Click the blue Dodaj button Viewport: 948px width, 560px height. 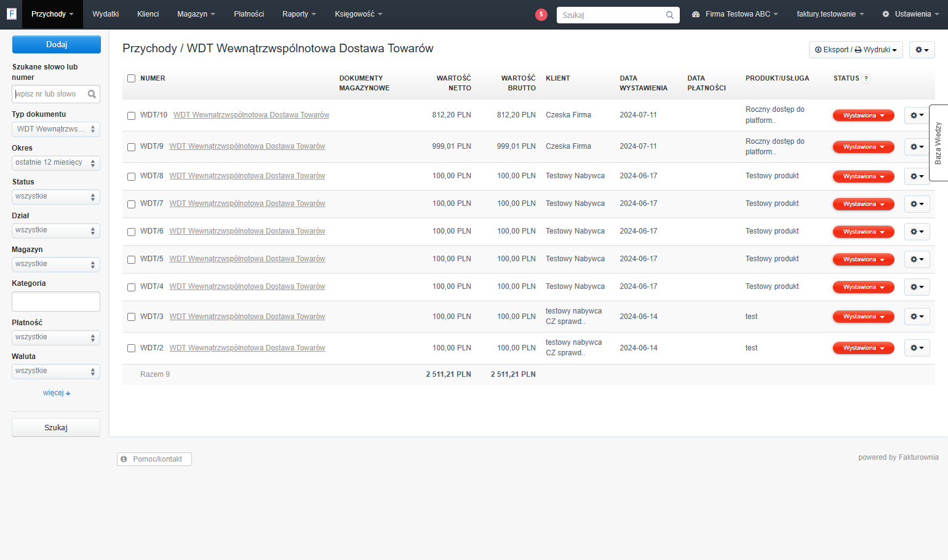click(57, 44)
